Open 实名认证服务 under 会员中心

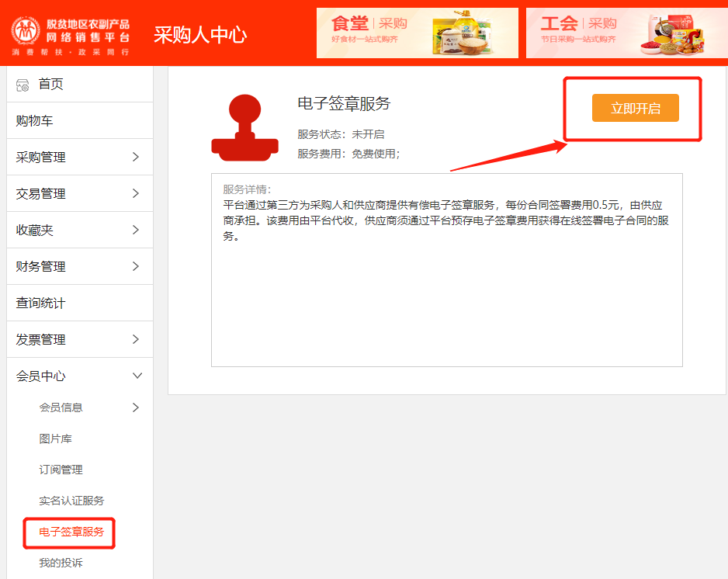[x=71, y=501]
